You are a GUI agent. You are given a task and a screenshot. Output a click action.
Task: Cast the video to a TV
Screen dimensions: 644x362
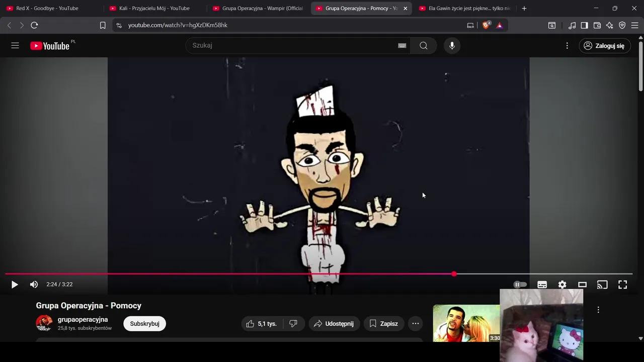[602, 285]
